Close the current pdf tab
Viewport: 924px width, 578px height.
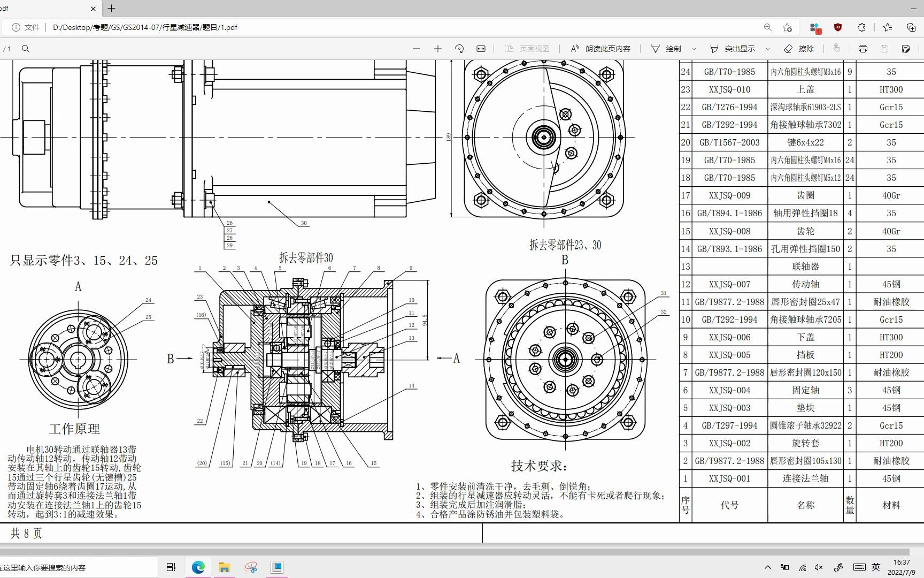[94, 9]
